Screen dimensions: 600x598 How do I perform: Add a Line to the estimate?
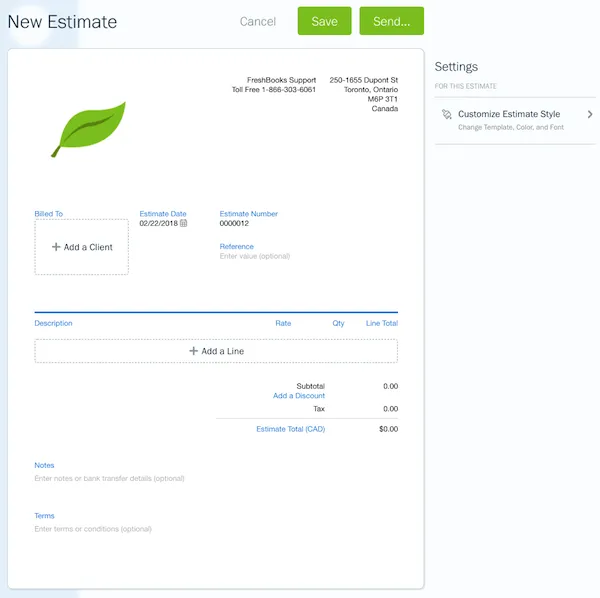[x=216, y=351]
